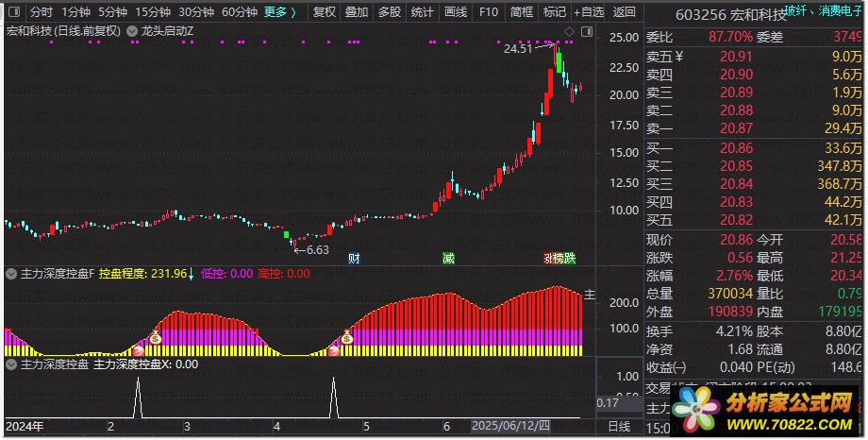
Task: Toggle the side panel icon on chart
Action: [587, 31]
